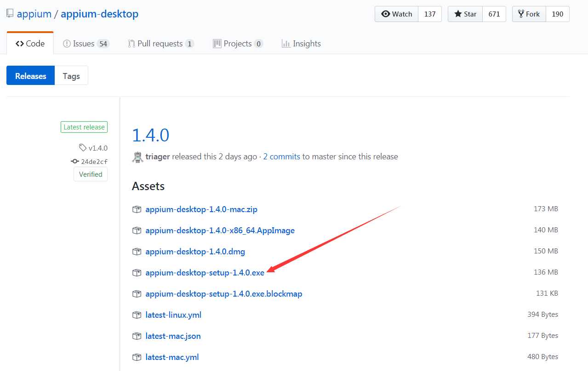Click package icon beside setup-1.4.0.exe asset
588x371 pixels.
(x=137, y=273)
